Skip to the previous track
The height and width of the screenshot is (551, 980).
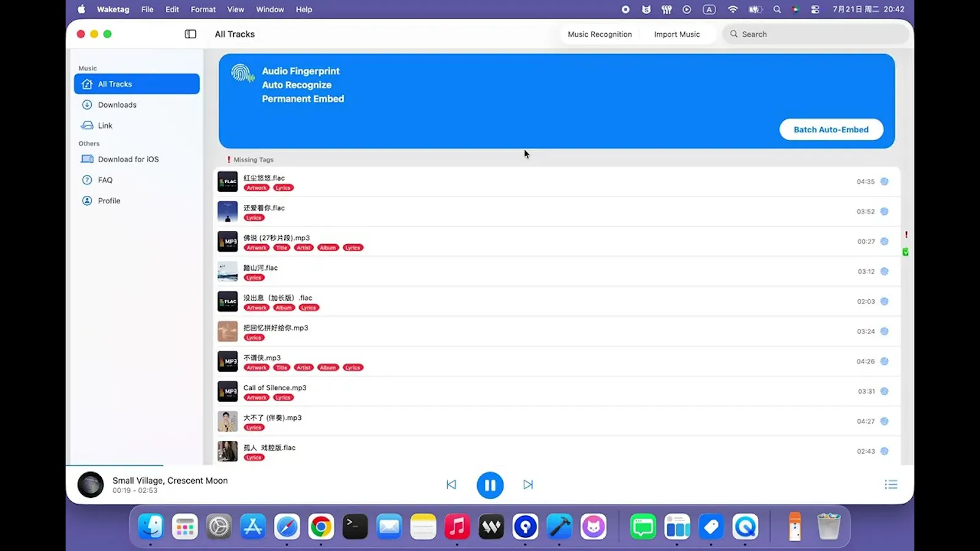point(451,485)
